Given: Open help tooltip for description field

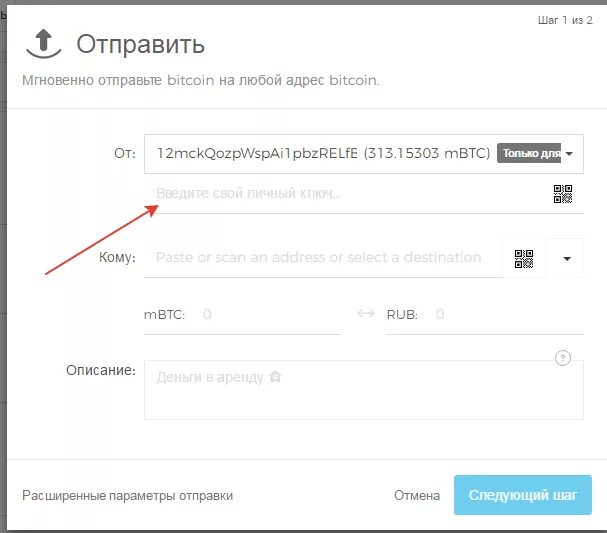Looking at the screenshot, I should (x=563, y=358).
